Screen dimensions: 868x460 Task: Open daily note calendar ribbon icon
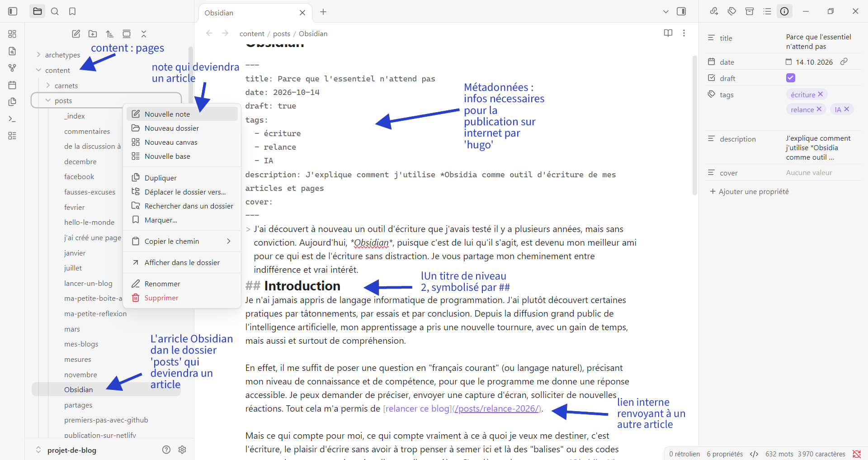click(x=12, y=85)
